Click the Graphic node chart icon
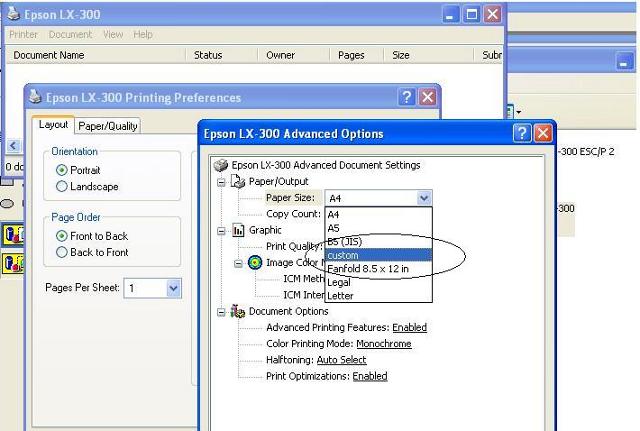 point(238,230)
